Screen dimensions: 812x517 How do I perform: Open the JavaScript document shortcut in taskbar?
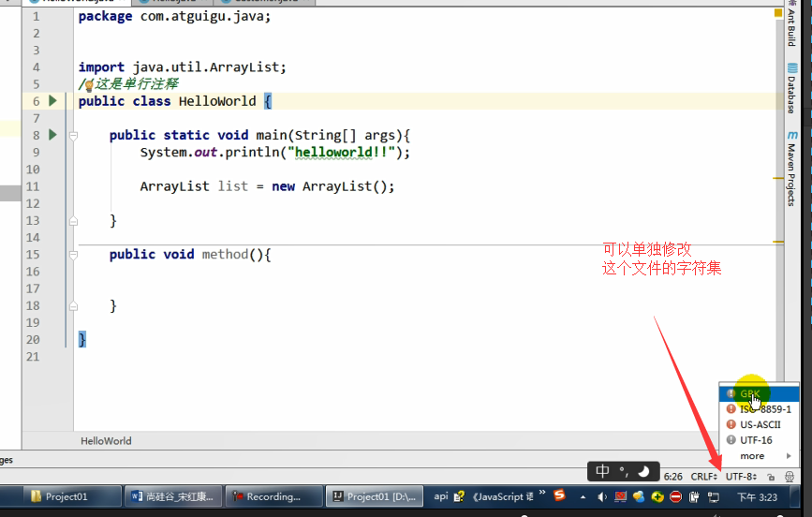pyautogui.click(x=503, y=496)
